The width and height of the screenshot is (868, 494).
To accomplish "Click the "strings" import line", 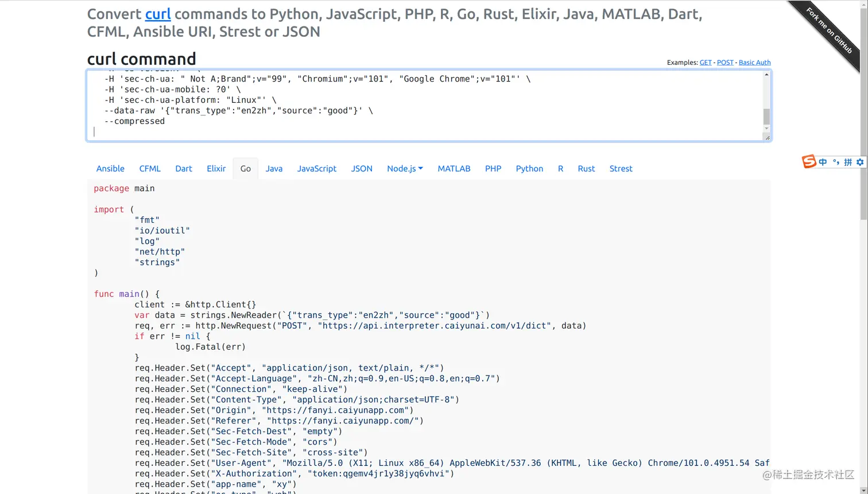I will tap(157, 262).
